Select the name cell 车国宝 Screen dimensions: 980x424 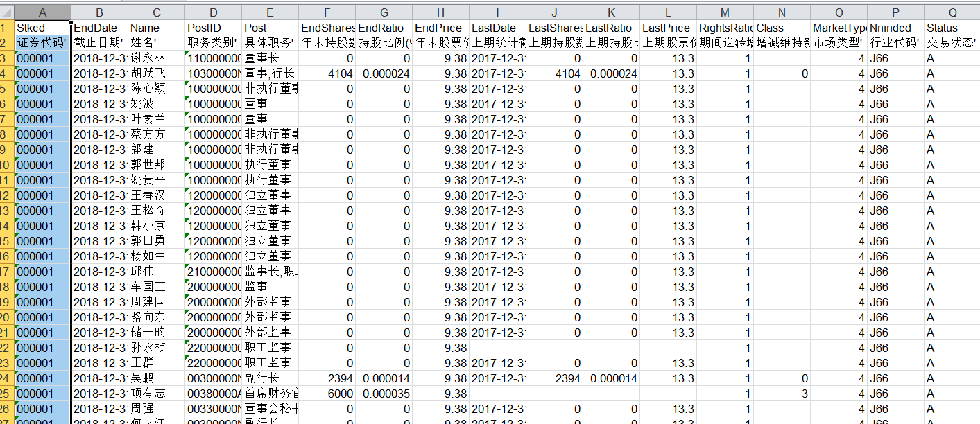[157, 287]
